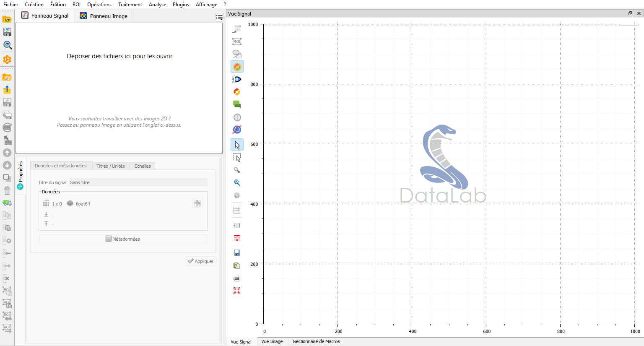Click the vertical Propriétés side tab
Screen dimensions: 644x346
click(x=20, y=175)
